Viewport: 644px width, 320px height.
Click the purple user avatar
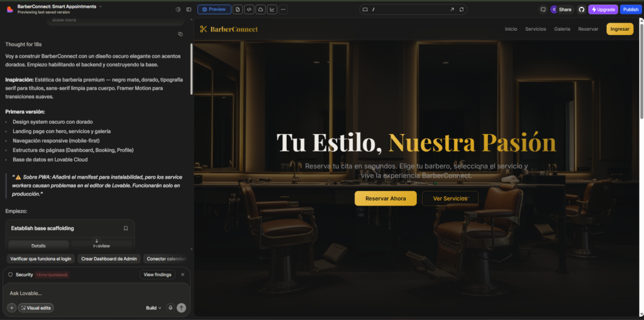553,9
